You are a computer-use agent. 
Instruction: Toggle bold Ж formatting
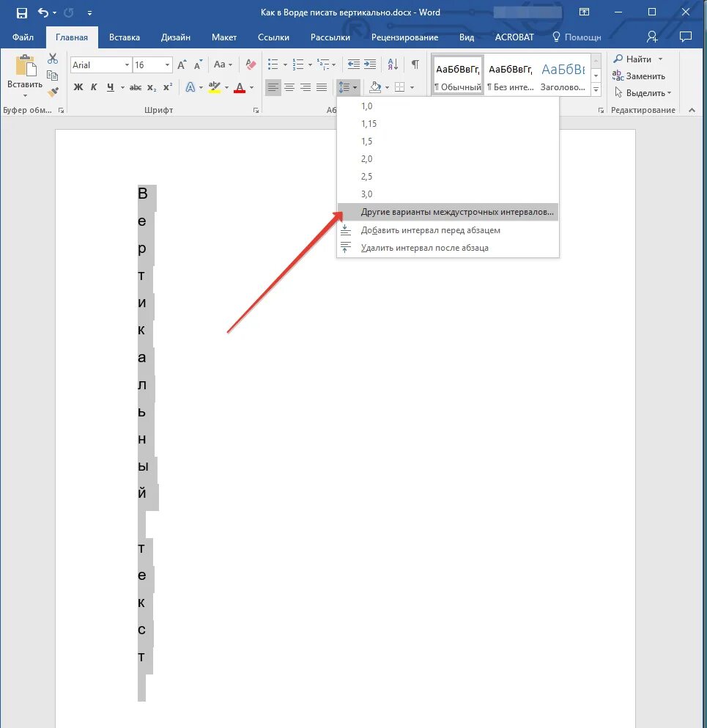[78, 87]
